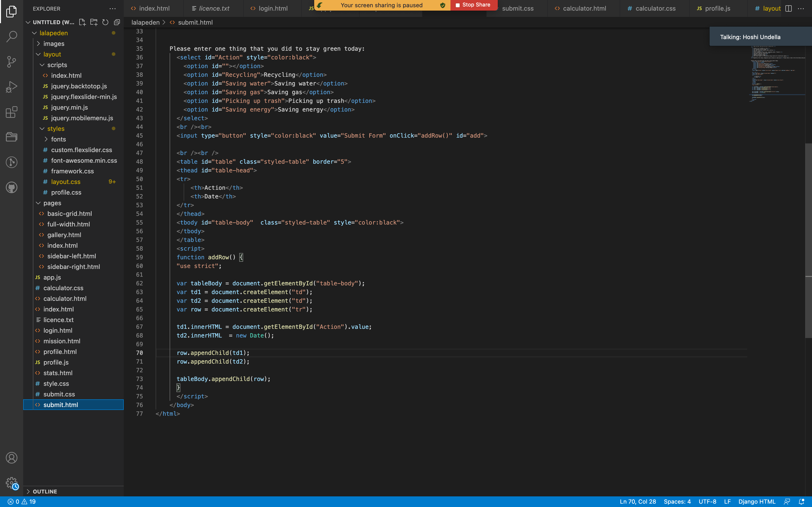Click the Split Editor Right icon
The height and width of the screenshot is (507, 812).
tap(789, 8)
